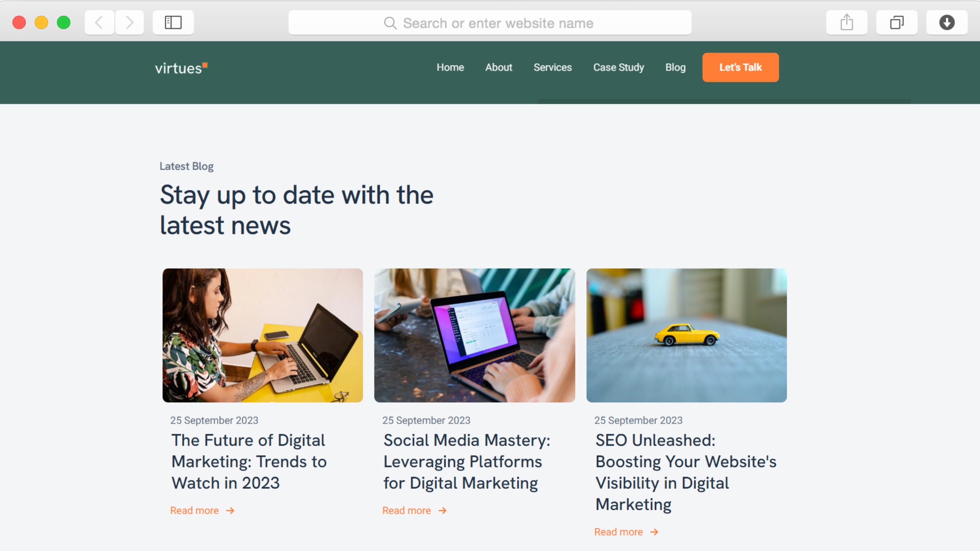The height and width of the screenshot is (551, 980).
Task: Click the yellow toy car thumbnail
Action: tap(686, 335)
